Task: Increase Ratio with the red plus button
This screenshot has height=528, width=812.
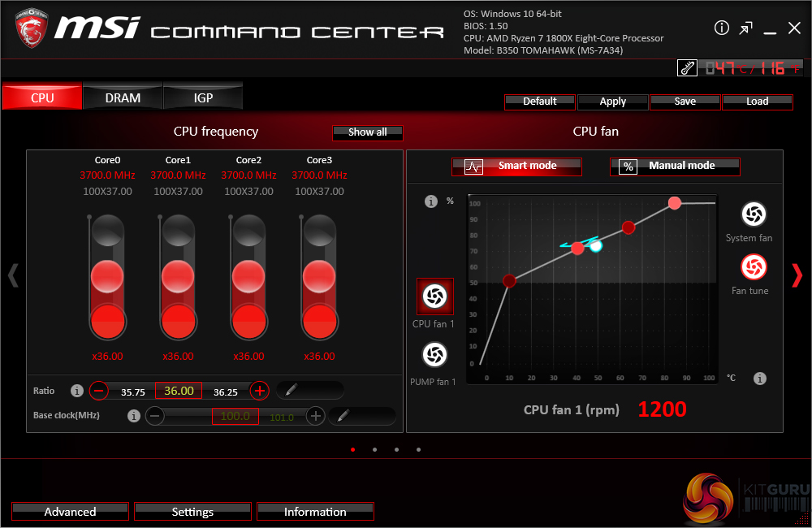Action: 260,390
